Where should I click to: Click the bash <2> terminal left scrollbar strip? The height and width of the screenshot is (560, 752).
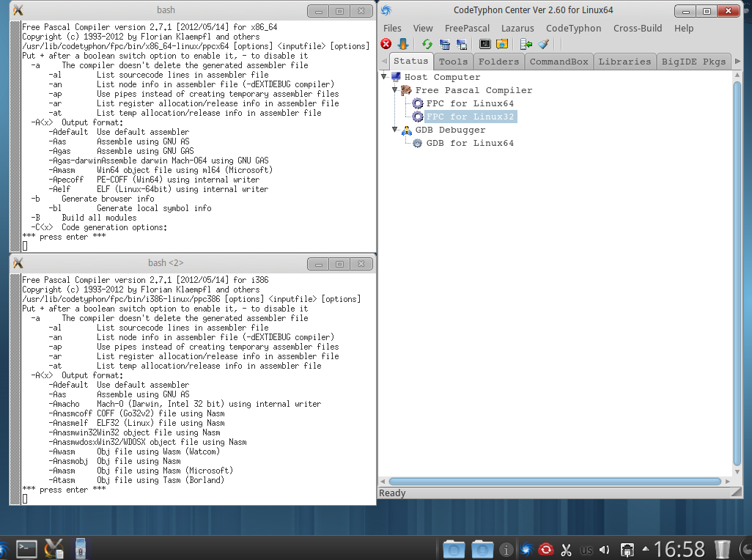coord(15,388)
